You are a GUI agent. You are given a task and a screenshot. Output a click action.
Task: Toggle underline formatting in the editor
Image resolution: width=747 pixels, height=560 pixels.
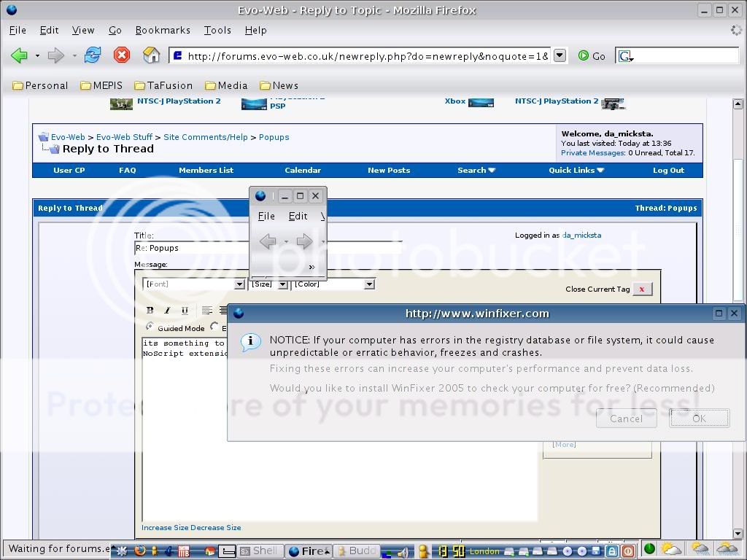pyautogui.click(x=185, y=310)
